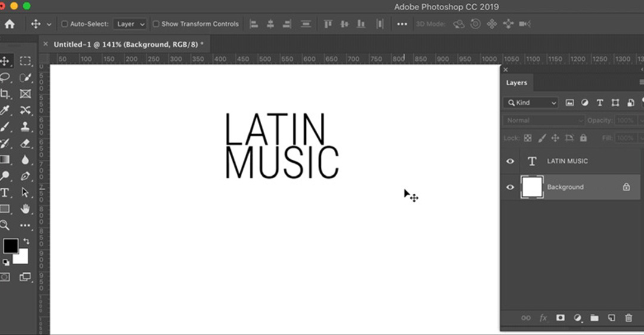Select the Eraser tool

(26, 143)
